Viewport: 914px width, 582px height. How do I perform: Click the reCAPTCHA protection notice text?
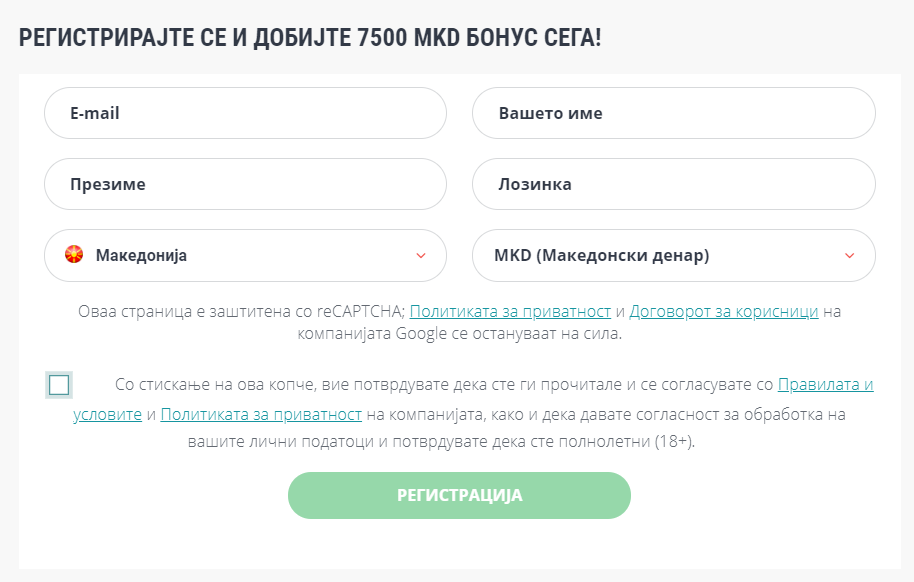[x=240, y=311]
